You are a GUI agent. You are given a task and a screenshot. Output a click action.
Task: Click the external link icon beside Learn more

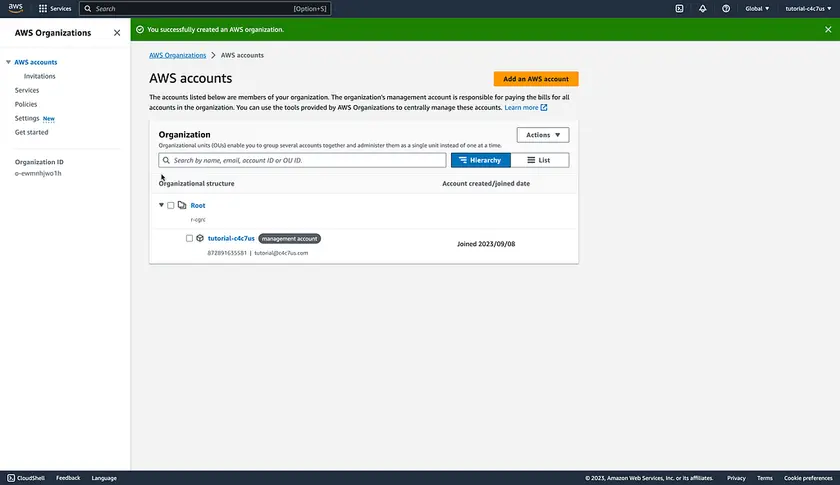click(x=544, y=107)
